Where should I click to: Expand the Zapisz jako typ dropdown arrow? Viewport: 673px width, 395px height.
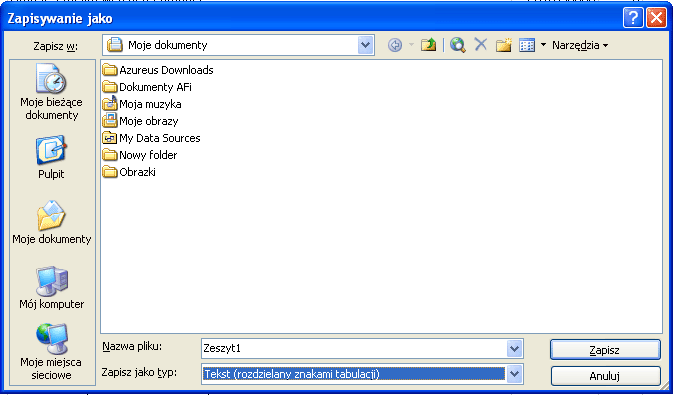514,374
